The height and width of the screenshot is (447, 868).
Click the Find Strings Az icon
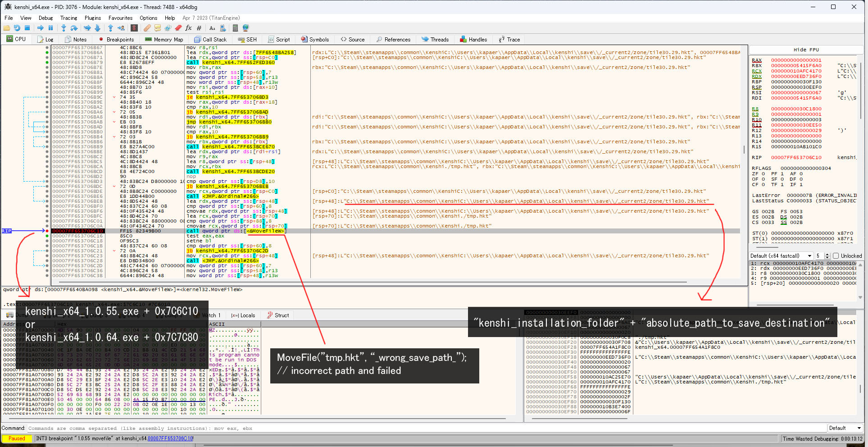click(212, 28)
